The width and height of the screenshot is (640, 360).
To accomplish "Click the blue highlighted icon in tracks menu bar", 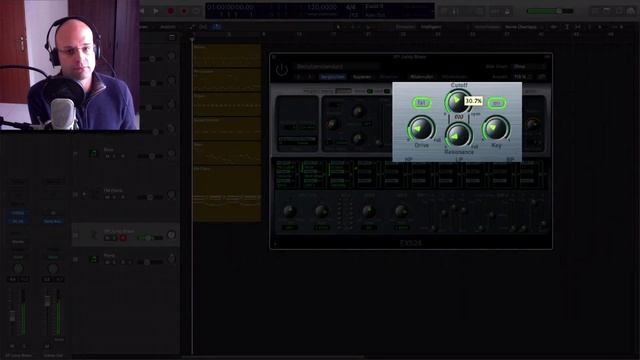I will [216, 27].
